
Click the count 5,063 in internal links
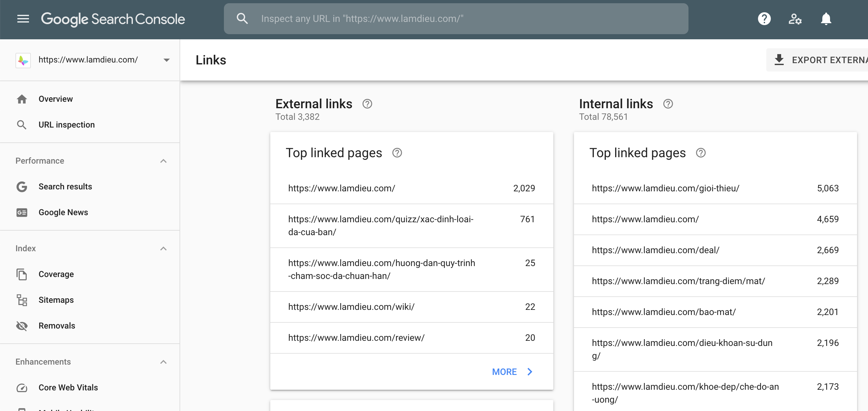[x=827, y=188]
